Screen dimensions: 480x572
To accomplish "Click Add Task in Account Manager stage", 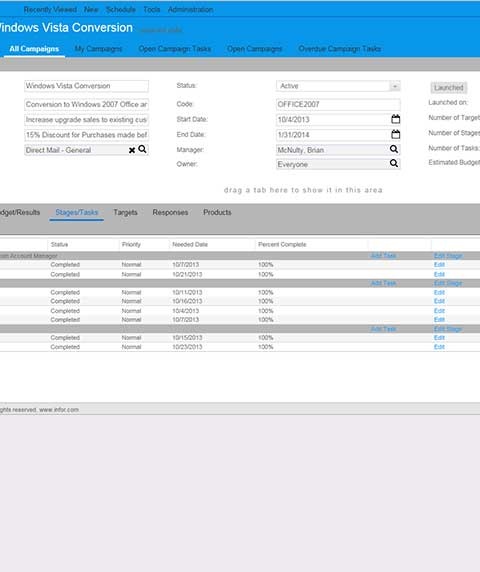I will 383,255.
